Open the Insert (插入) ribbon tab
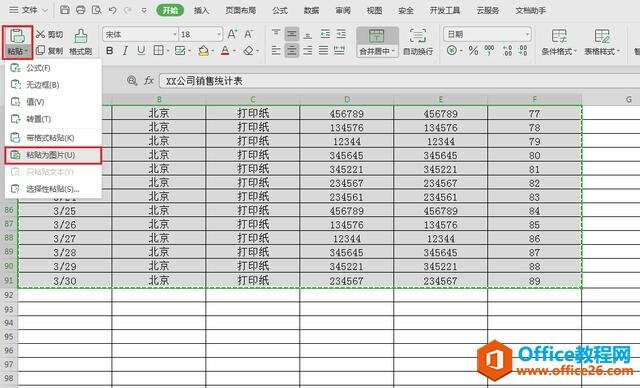This screenshot has width=640, height=388. pos(201,11)
